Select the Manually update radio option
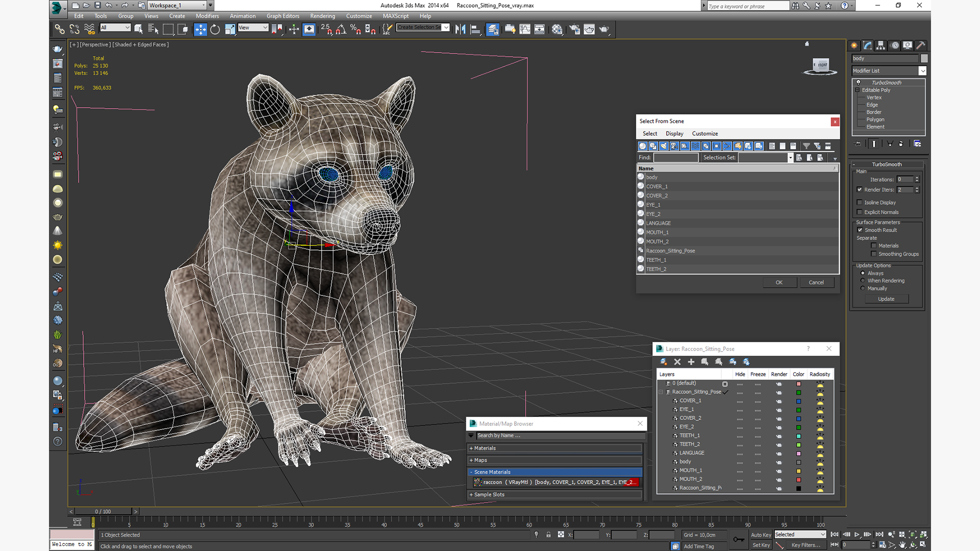The height and width of the screenshot is (551, 980). click(863, 288)
